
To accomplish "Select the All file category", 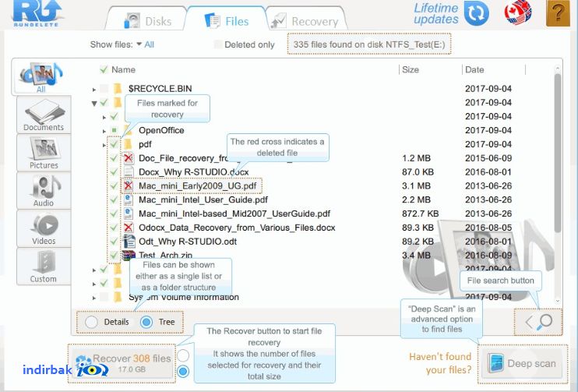I will (41, 77).
